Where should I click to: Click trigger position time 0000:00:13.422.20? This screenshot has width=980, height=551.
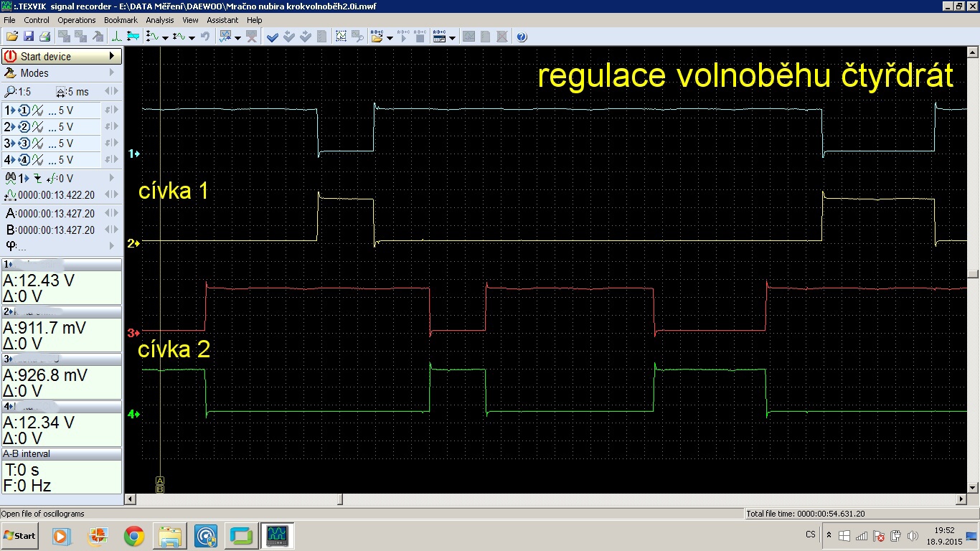(x=56, y=194)
